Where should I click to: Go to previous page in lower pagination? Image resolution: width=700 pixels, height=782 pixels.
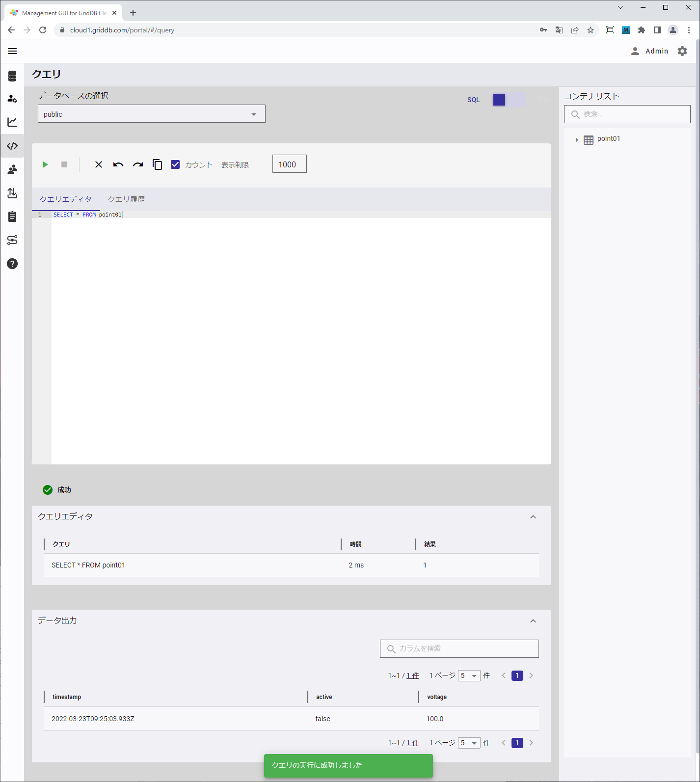click(504, 743)
